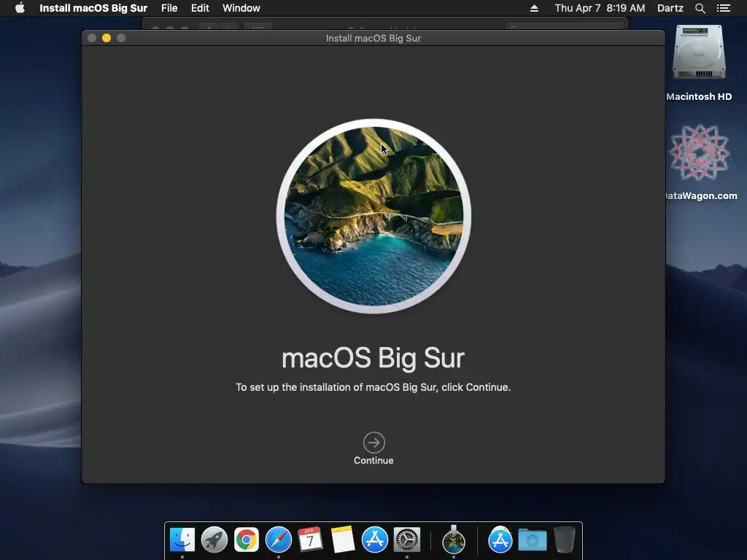Click the macOS Big Sur heading
This screenshot has height=560, width=747.
click(x=373, y=358)
